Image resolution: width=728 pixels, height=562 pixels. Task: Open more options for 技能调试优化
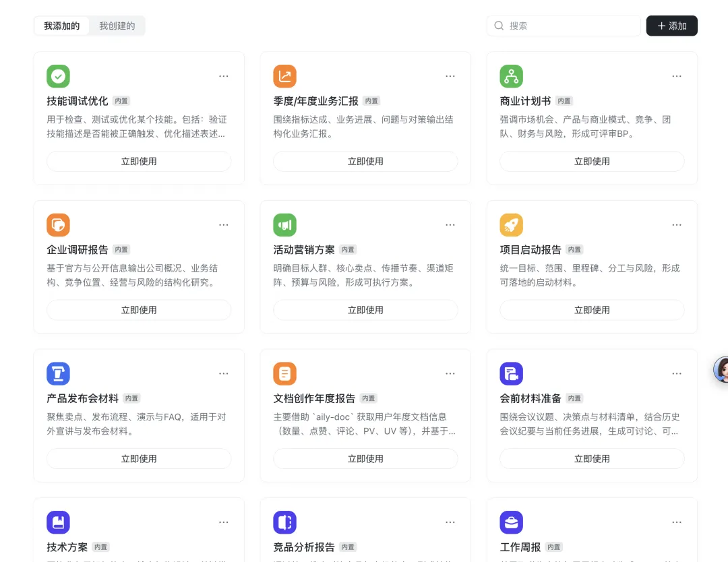point(223,76)
